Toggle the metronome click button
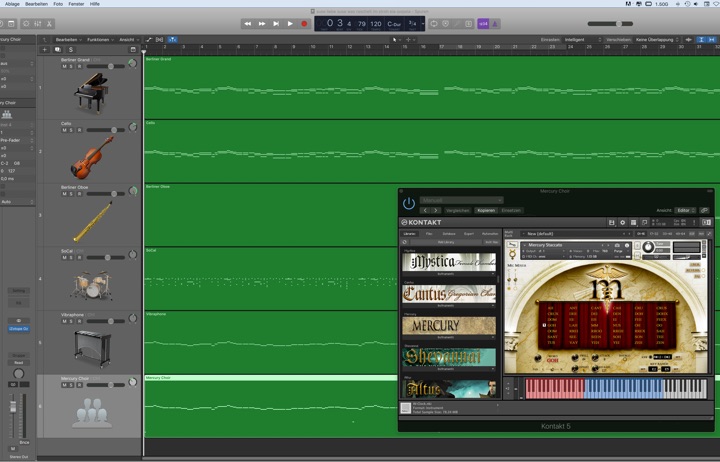The width and height of the screenshot is (720, 462). 495,23
